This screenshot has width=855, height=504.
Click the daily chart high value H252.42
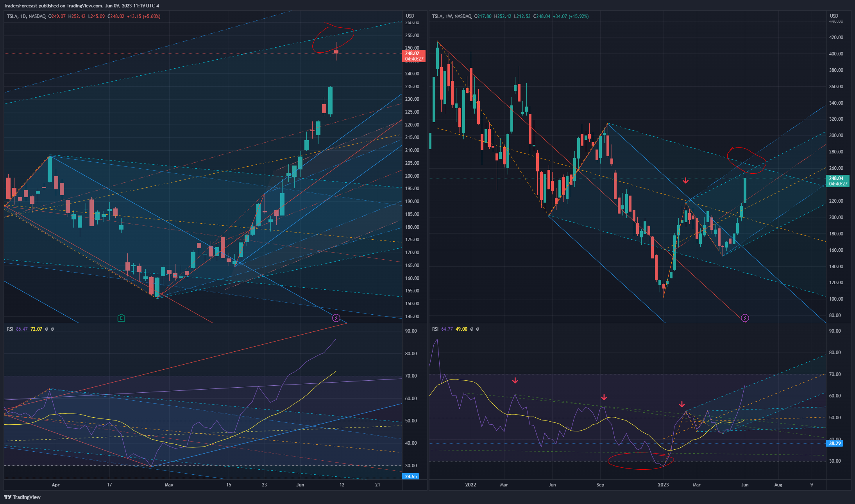tap(77, 16)
